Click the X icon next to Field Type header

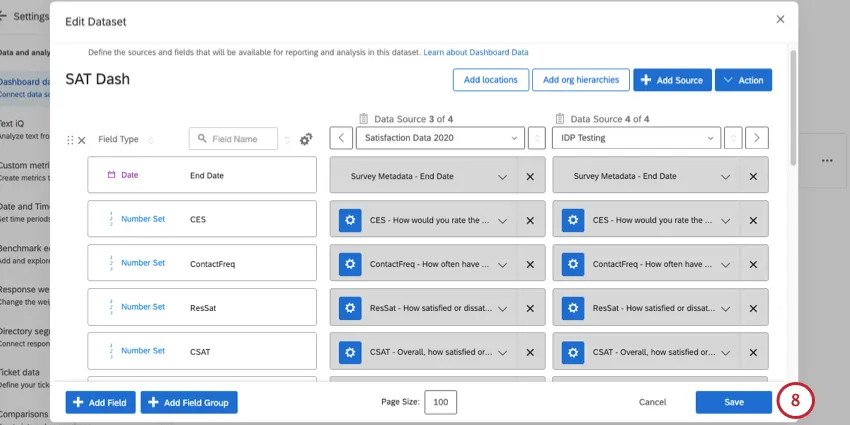click(x=82, y=140)
